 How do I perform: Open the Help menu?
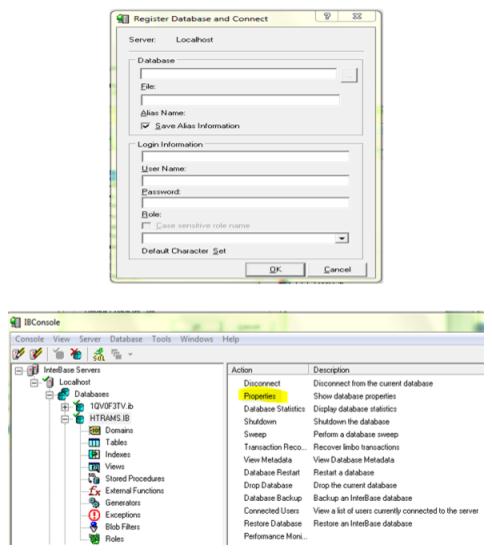(x=231, y=339)
